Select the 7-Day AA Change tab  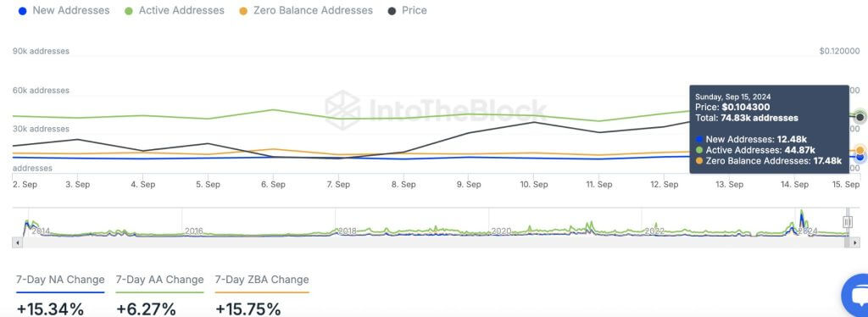(x=159, y=280)
